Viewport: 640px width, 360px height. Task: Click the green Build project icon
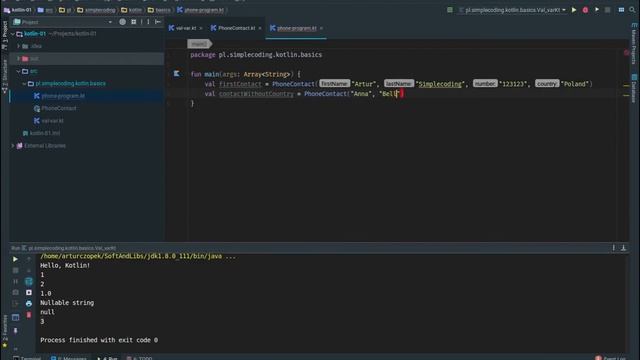coord(450,10)
